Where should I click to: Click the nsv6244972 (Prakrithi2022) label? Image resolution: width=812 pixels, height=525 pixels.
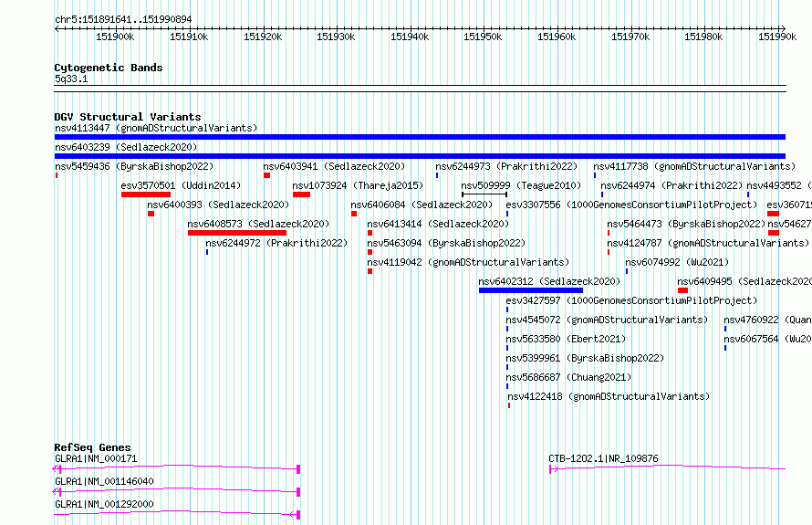(276, 243)
